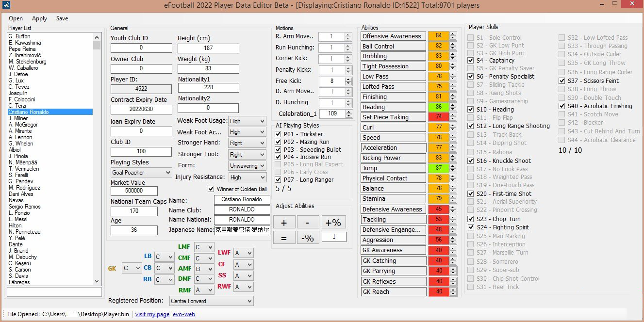This screenshot has height=322, width=644.
Task: Click the Height (cm) field
Action: (x=208, y=48)
